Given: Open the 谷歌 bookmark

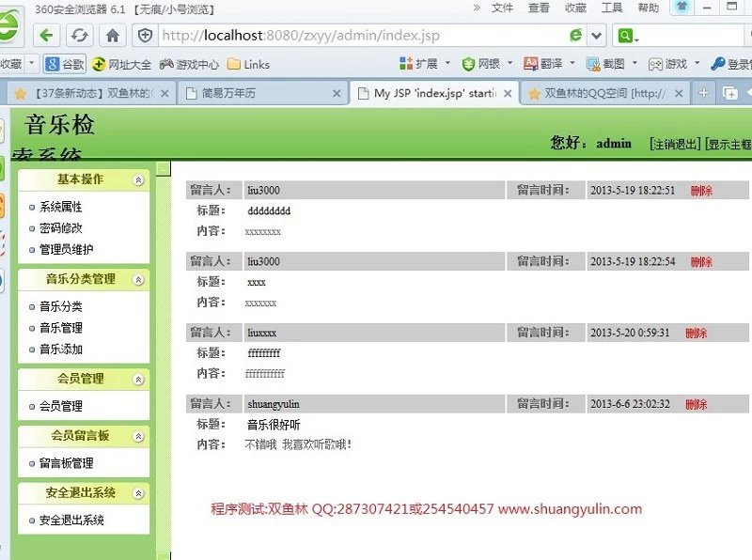Looking at the screenshot, I should pyautogui.click(x=65, y=64).
